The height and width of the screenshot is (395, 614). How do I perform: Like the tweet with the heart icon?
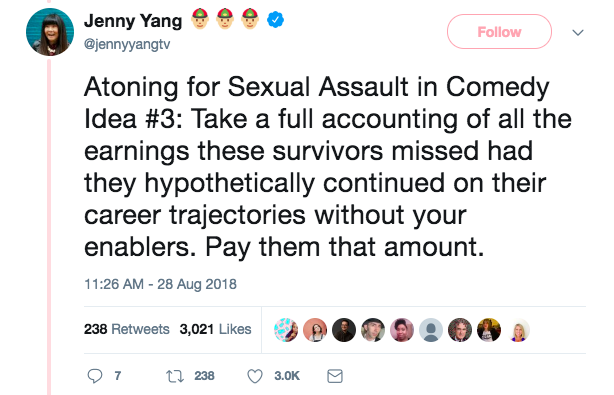(x=255, y=376)
